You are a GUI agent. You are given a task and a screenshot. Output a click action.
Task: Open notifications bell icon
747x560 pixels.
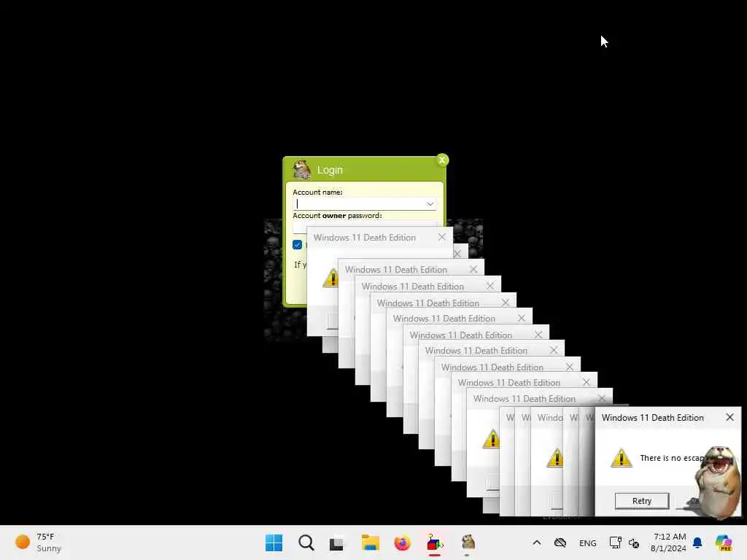(697, 542)
